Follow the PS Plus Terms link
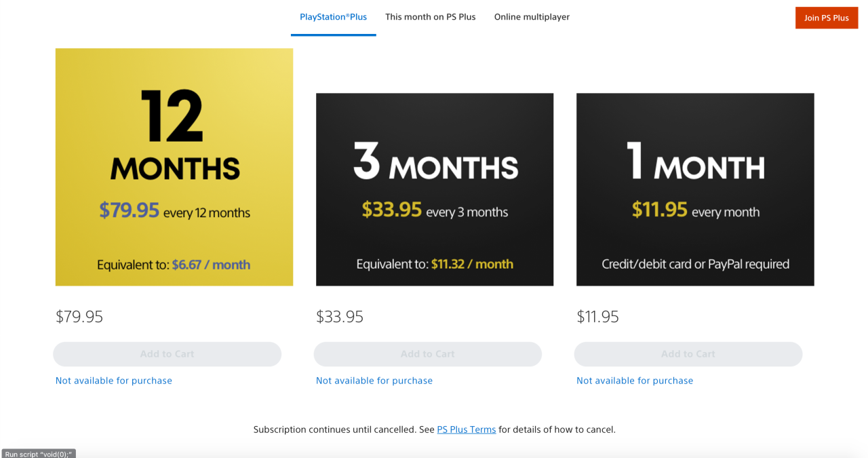The width and height of the screenshot is (868, 458). click(x=466, y=430)
